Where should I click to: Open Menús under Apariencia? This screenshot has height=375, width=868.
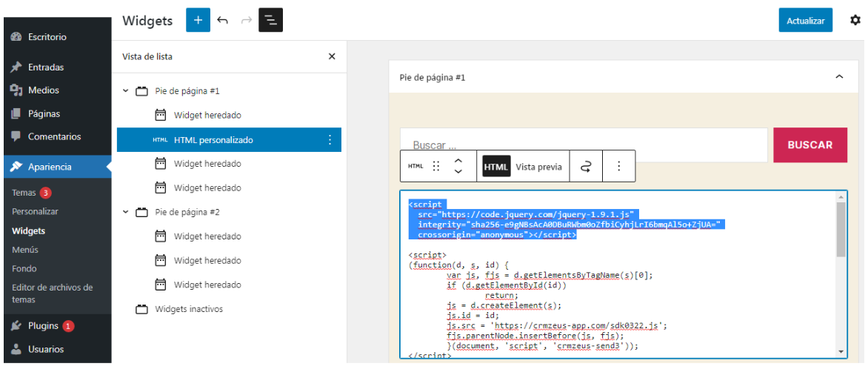click(x=25, y=250)
